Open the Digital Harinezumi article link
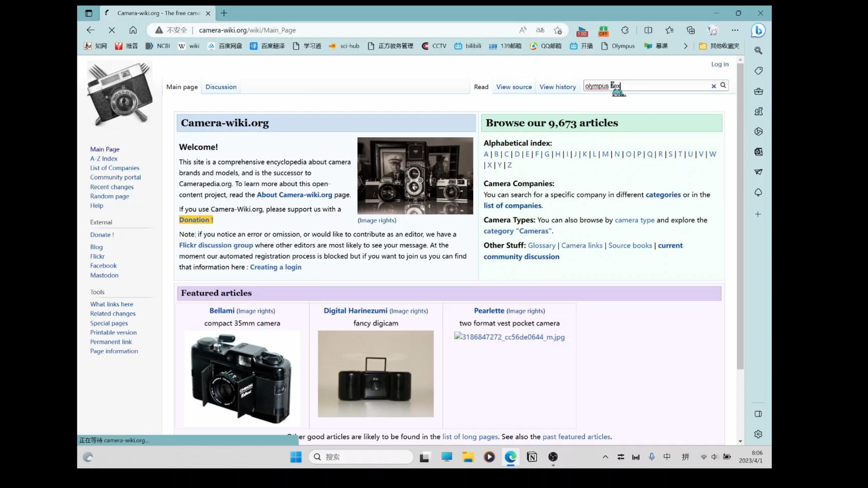This screenshot has height=488, width=868. coord(355,311)
